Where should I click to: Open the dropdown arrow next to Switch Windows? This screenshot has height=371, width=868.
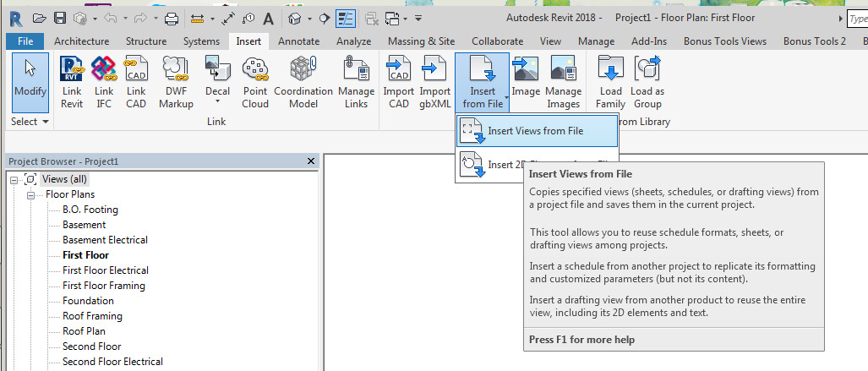[406, 19]
